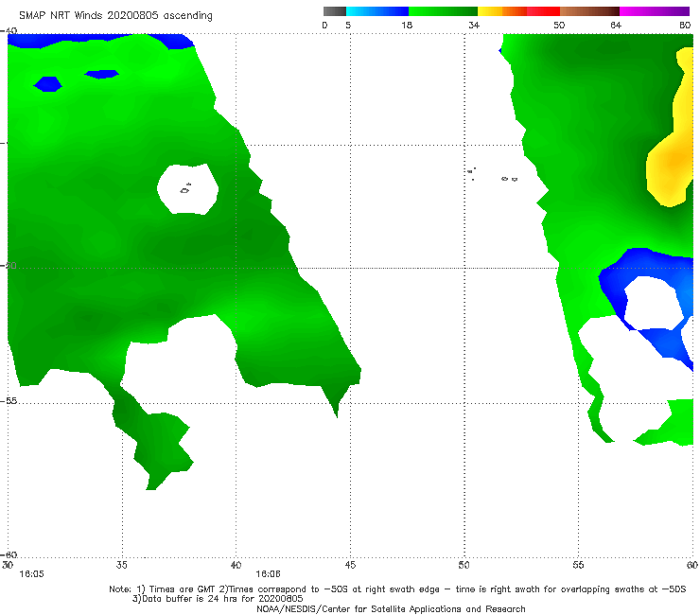Viewport: 700px width, 615px height.
Task: Click the small island outline inside the white hole
Action: point(185,189)
